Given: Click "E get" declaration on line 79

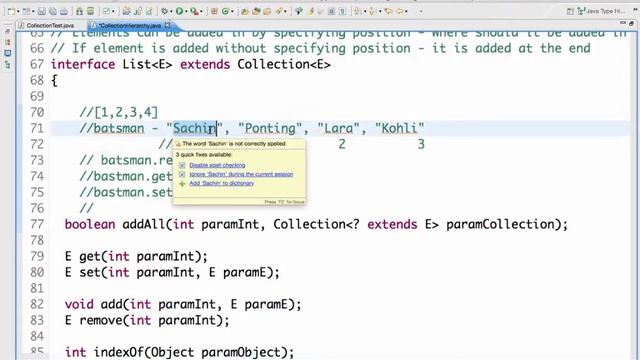Looking at the screenshot, I should [83, 256].
